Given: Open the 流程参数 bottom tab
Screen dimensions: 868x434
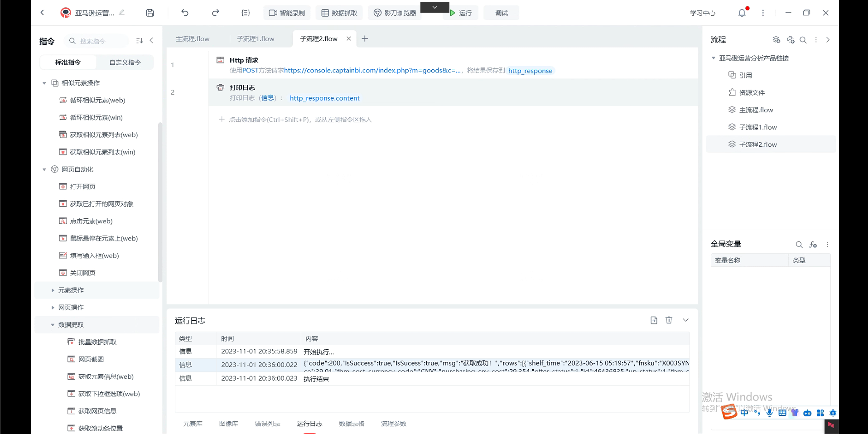Looking at the screenshot, I should tap(394, 424).
